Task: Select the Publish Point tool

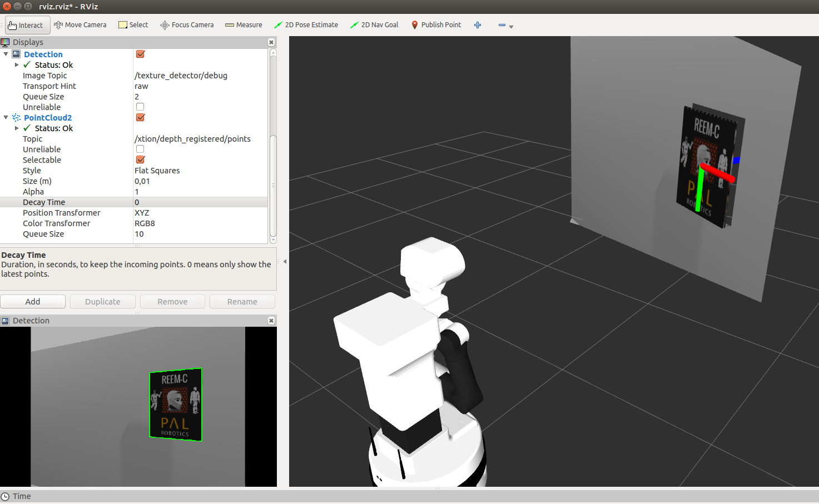Action: click(436, 25)
